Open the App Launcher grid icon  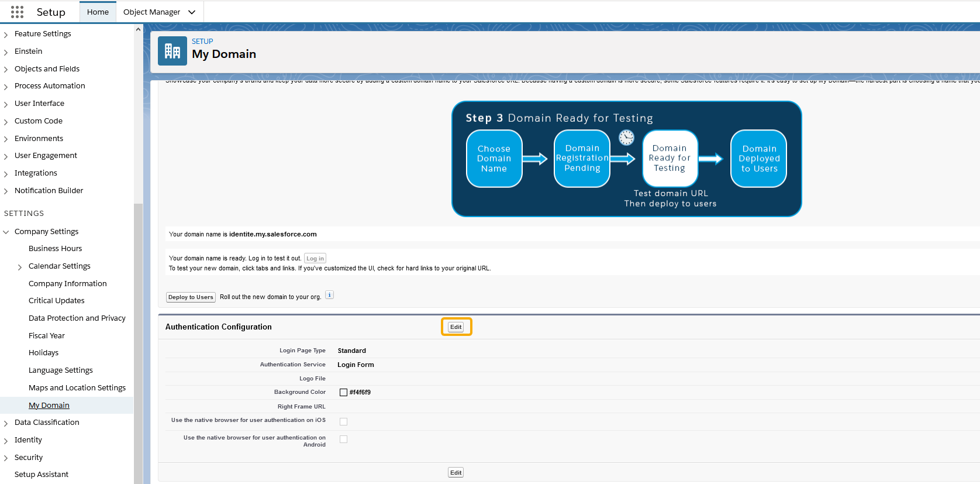coord(17,12)
